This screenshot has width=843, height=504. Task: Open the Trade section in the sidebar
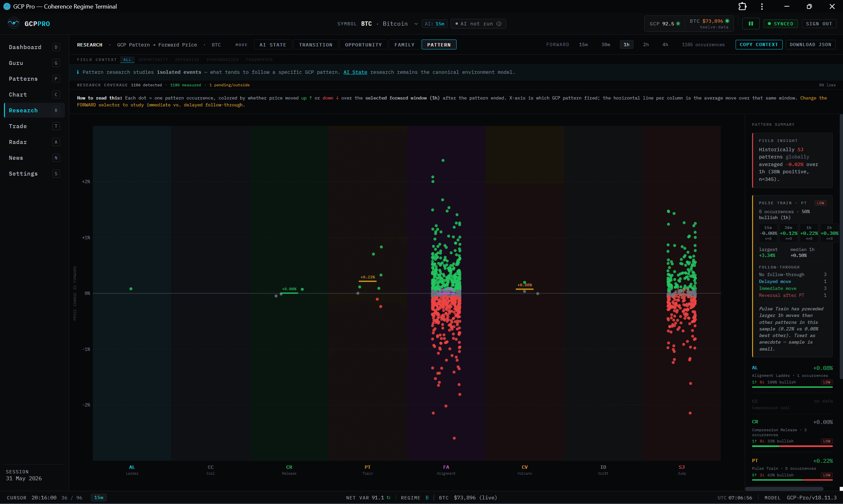tap(34, 126)
